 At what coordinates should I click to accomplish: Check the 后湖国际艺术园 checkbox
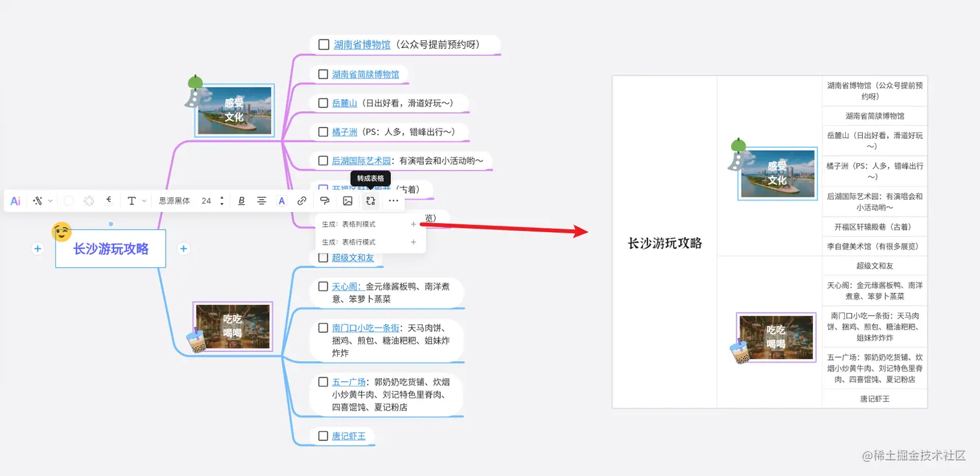click(323, 160)
